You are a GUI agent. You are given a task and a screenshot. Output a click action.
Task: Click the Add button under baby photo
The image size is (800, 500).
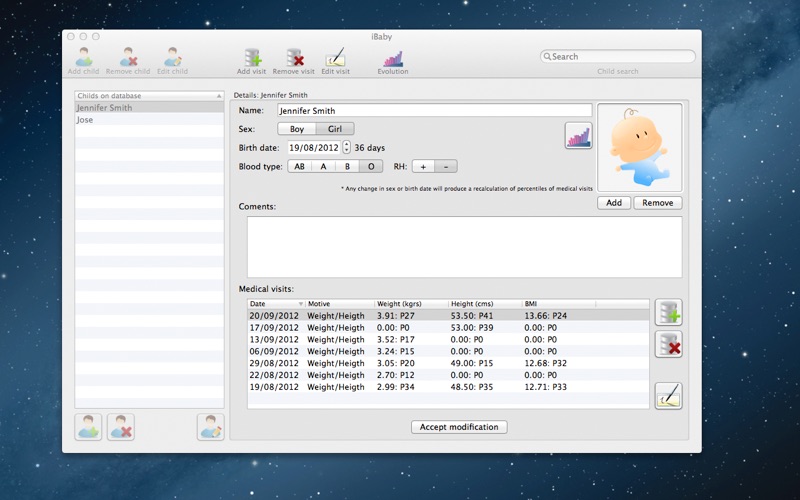point(614,203)
